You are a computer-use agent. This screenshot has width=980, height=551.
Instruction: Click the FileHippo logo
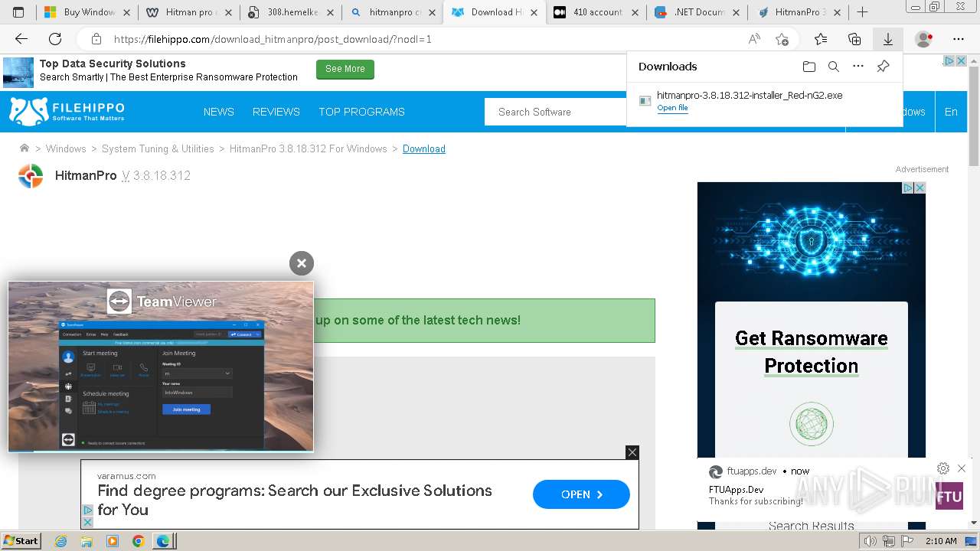67,112
